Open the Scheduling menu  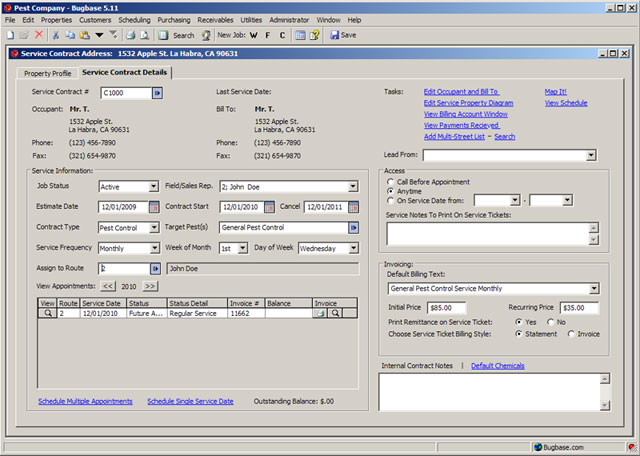134,20
